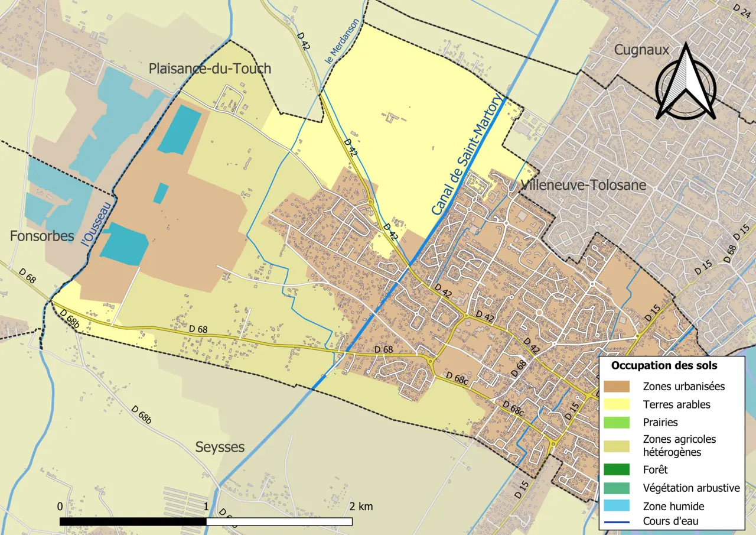Select the Prairies light green legend swatch

(617, 423)
